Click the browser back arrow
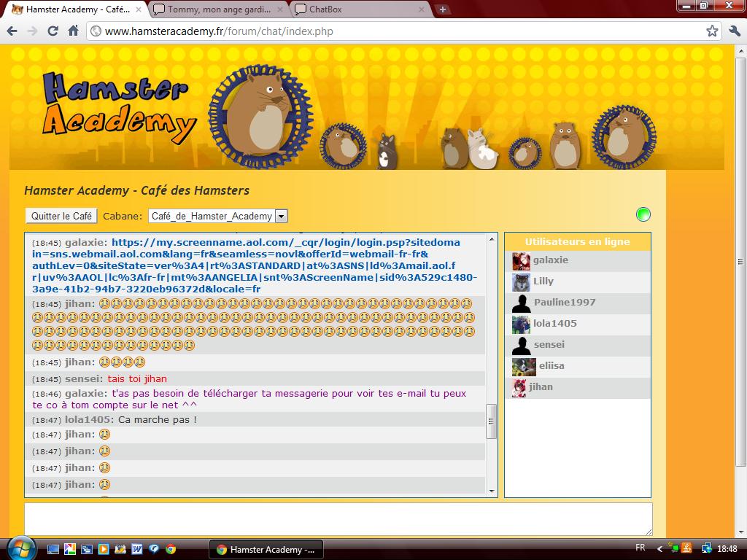747x560 pixels. tap(12, 31)
